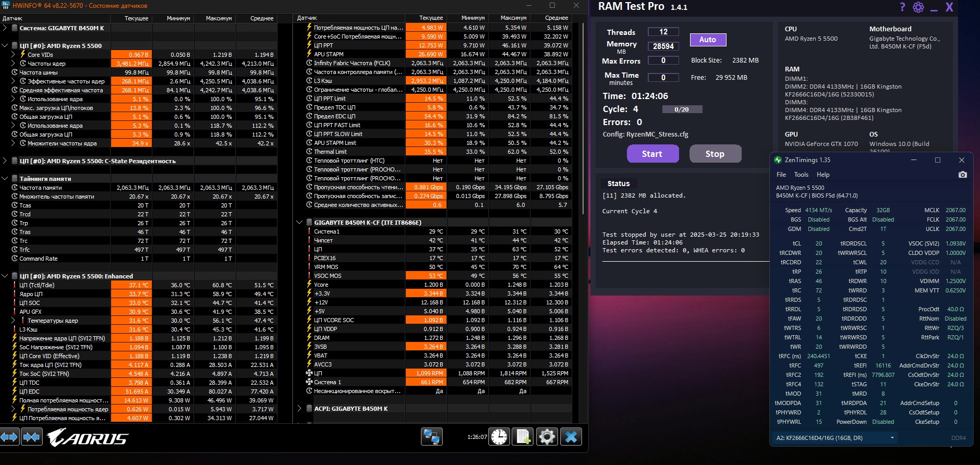
Task: Select the ЦП (Tctl/Tdie) temperature row
Action: coord(140,285)
